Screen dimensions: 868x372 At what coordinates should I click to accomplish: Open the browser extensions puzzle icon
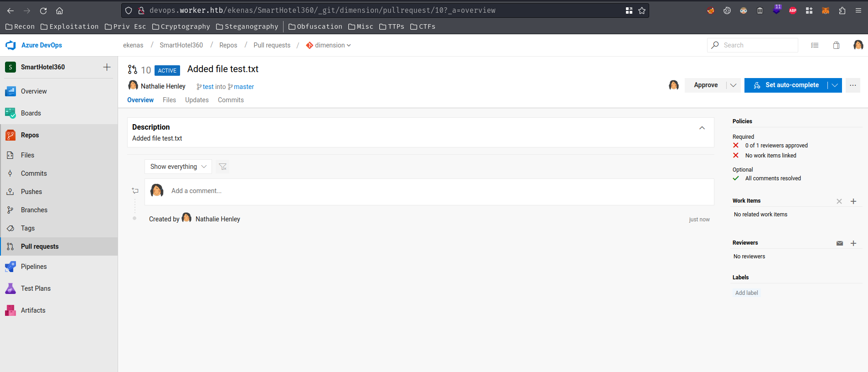coord(842,10)
